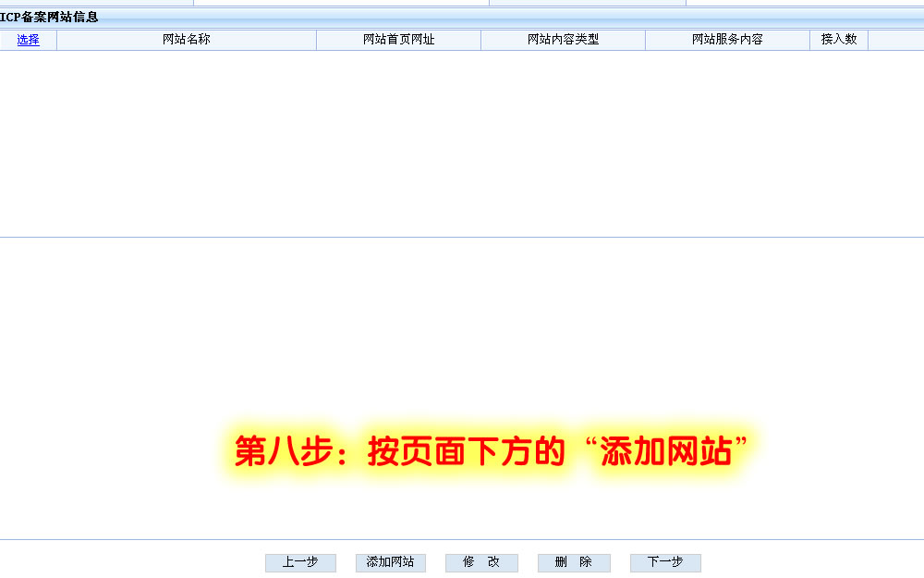924x578 pixels.
Task: Click the empty table area below 网站首页网址
Action: point(398,139)
